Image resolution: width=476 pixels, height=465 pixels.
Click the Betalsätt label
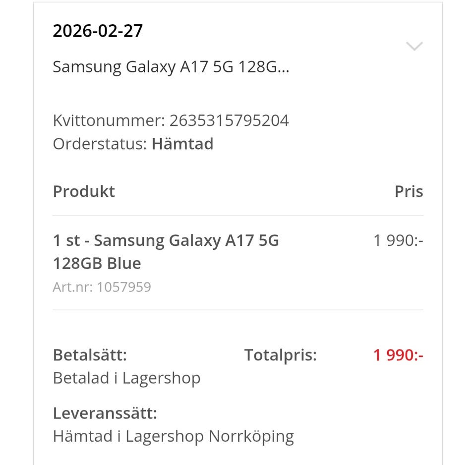[x=90, y=354]
